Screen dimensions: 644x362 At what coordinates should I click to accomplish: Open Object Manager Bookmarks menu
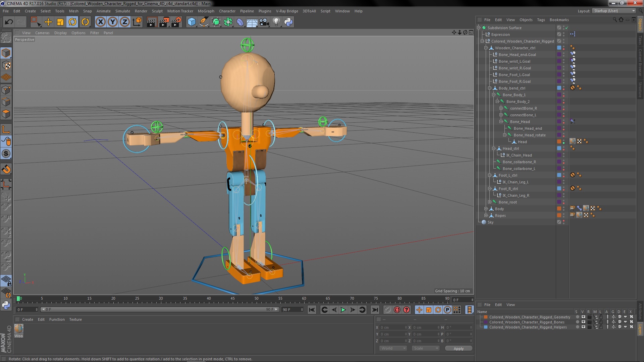(559, 20)
